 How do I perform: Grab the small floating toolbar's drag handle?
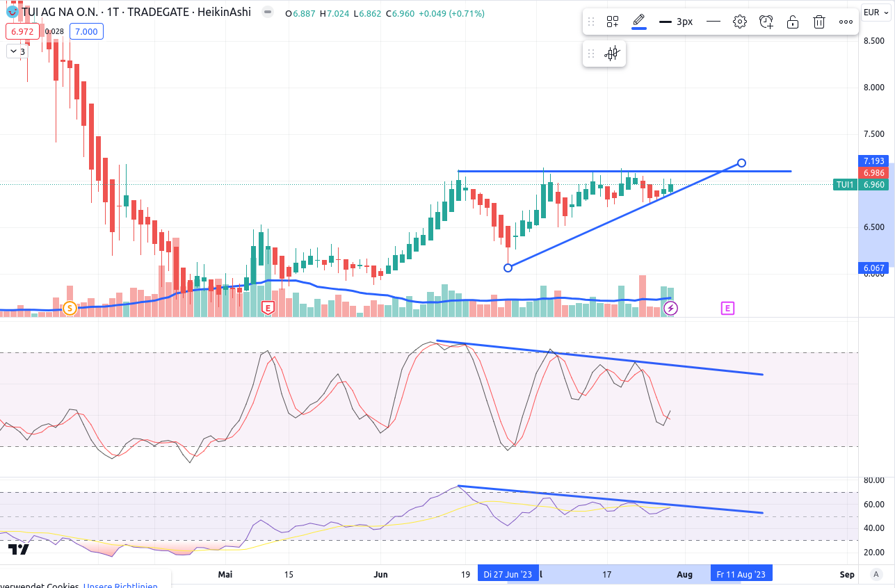(x=591, y=54)
